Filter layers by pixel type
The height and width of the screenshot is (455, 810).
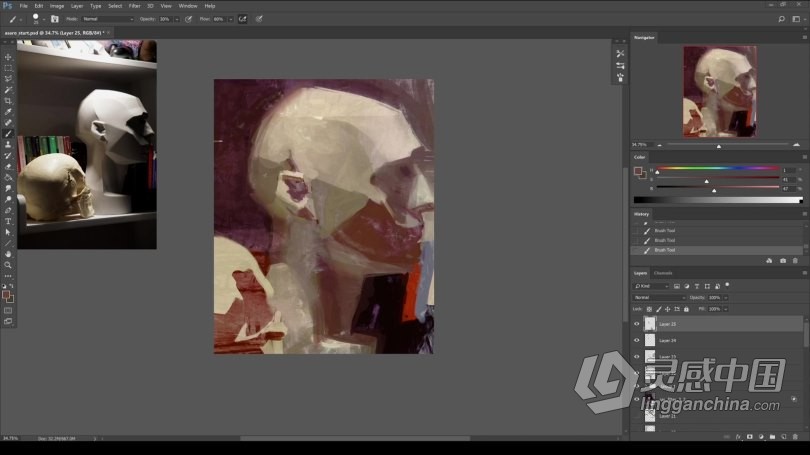[x=677, y=286]
